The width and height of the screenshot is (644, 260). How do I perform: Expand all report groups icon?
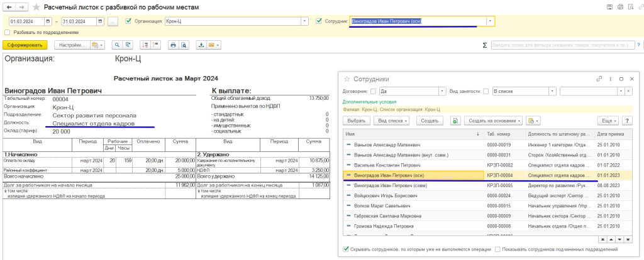coord(145,45)
